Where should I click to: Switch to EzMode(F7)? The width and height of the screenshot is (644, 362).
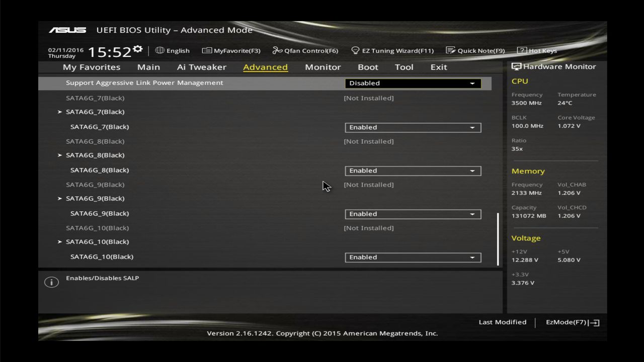pos(573,322)
